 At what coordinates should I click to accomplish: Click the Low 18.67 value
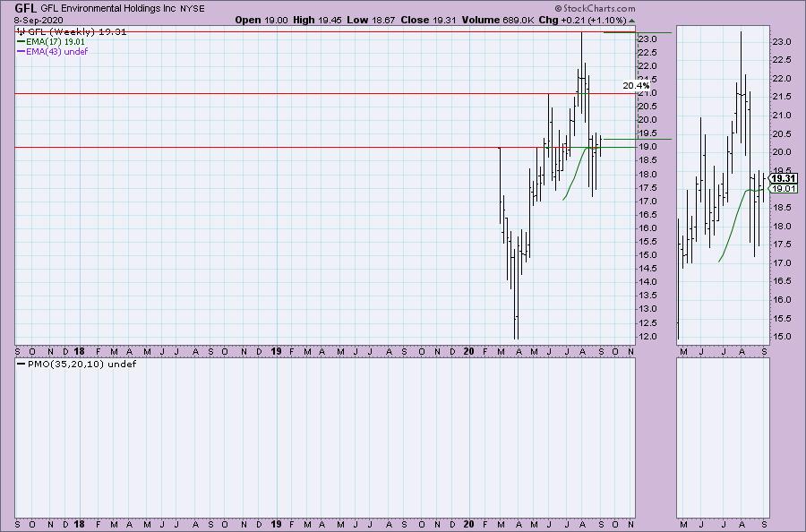(371, 20)
